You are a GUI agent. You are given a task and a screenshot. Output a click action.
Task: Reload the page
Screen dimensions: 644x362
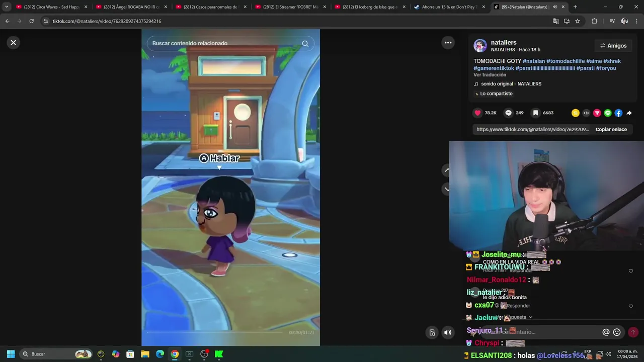31,21
